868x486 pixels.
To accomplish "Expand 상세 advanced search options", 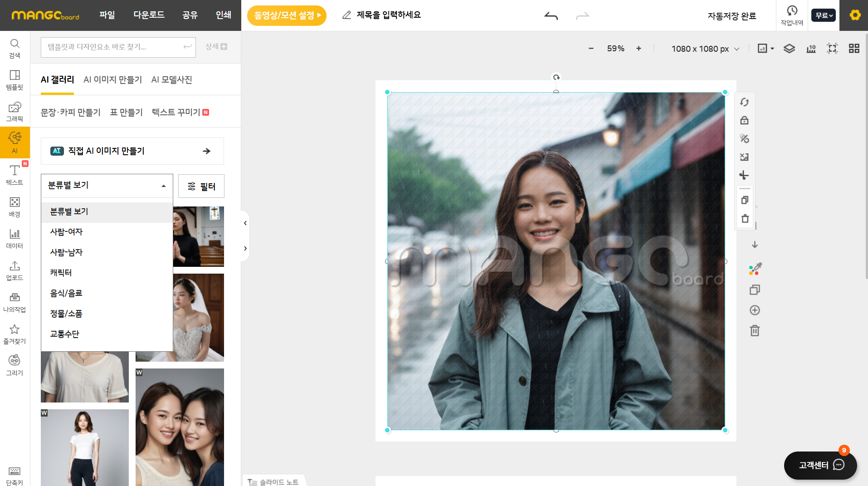I will (x=216, y=47).
